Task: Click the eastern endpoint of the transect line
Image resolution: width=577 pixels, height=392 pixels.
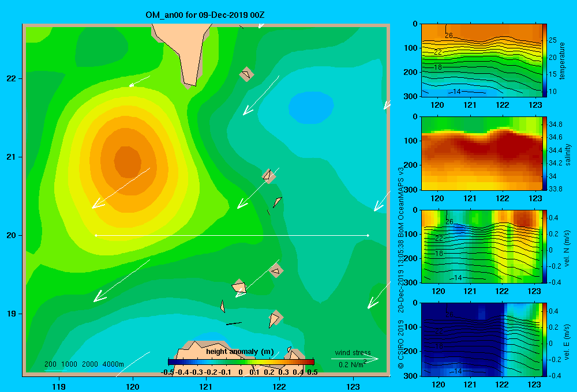Action: [x=368, y=235]
